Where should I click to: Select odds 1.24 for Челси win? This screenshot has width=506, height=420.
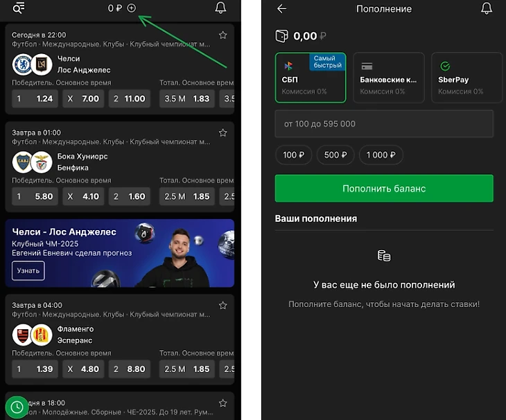(x=35, y=98)
